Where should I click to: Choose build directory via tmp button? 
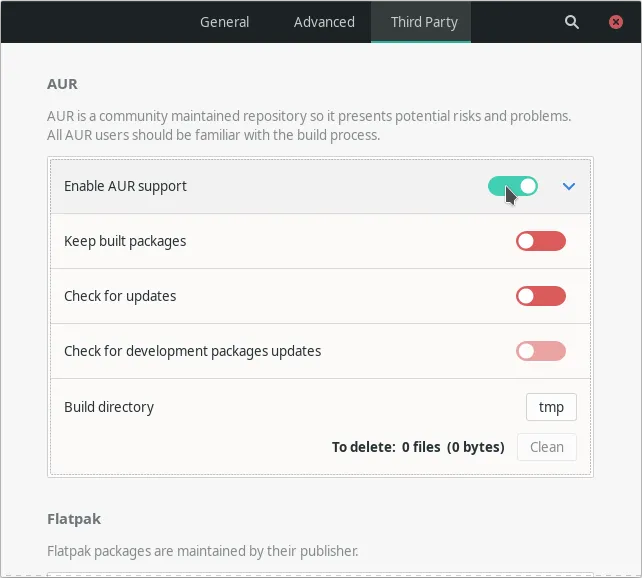551,407
